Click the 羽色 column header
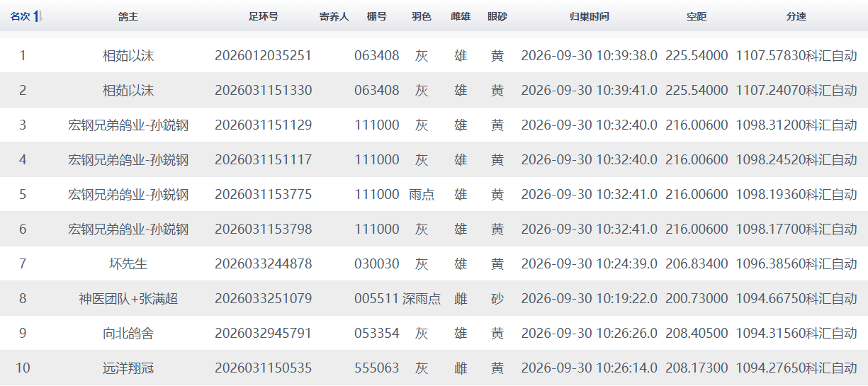Screen dimensions: 868x386 tap(422, 16)
